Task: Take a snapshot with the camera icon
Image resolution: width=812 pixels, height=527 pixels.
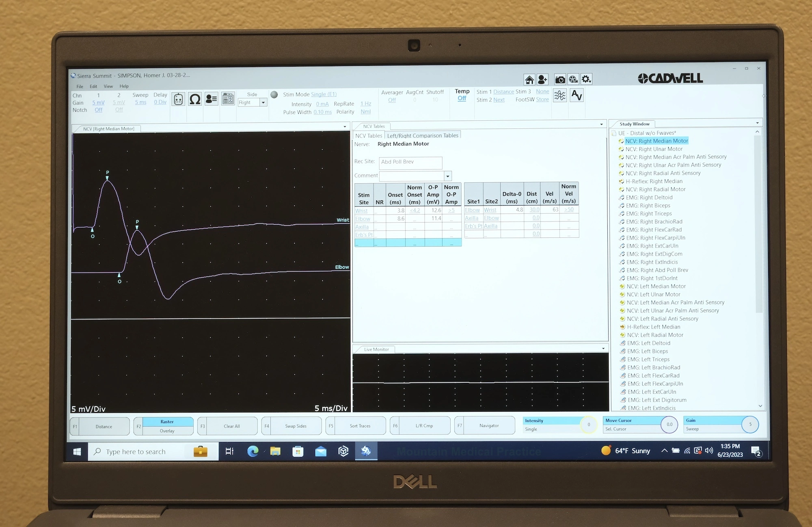Action: tap(560, 79)
